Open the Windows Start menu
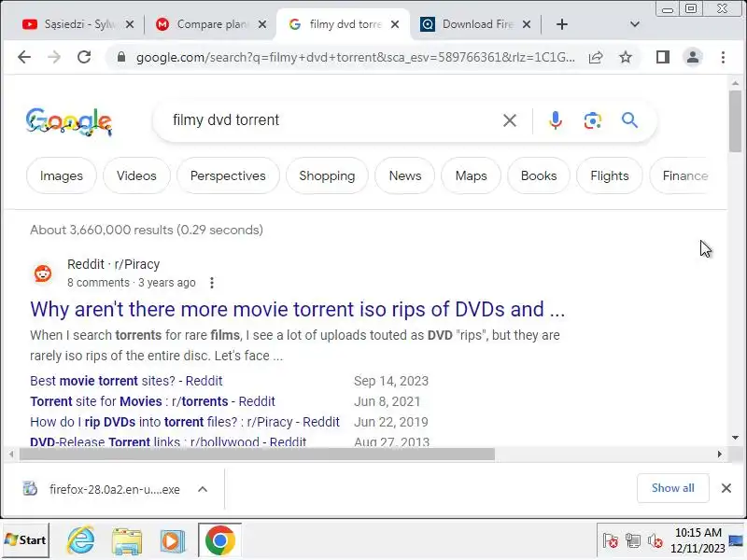This screenshot has width=747, height=560. [x=25, y=540]
